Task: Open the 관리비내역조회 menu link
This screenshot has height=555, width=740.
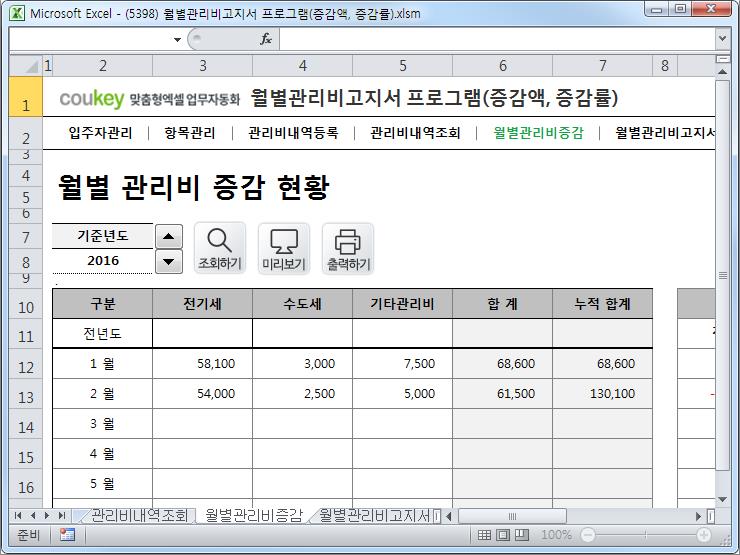Action: 415,133
